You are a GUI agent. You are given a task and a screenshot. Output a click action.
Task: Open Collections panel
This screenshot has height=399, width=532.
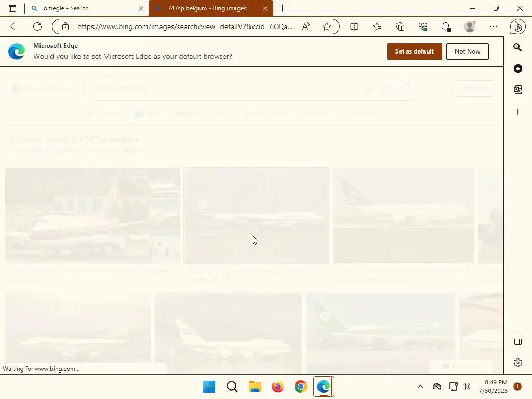[400, 26]
